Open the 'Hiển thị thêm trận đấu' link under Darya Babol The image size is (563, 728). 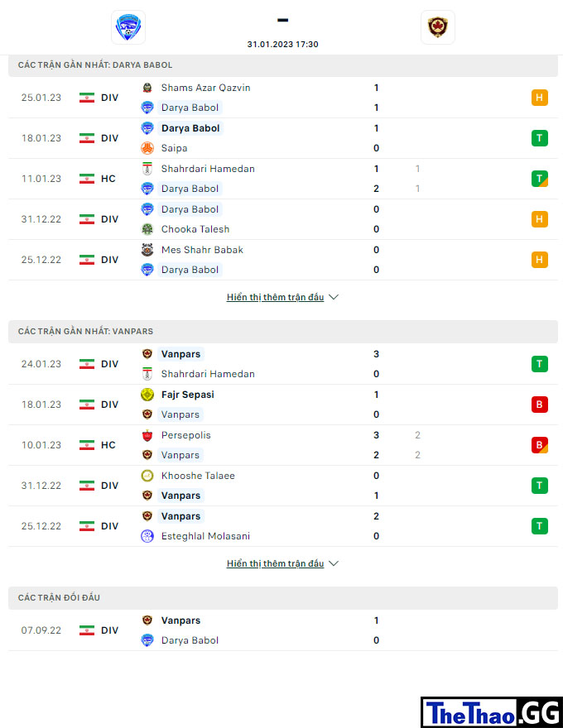coord(275,297)
